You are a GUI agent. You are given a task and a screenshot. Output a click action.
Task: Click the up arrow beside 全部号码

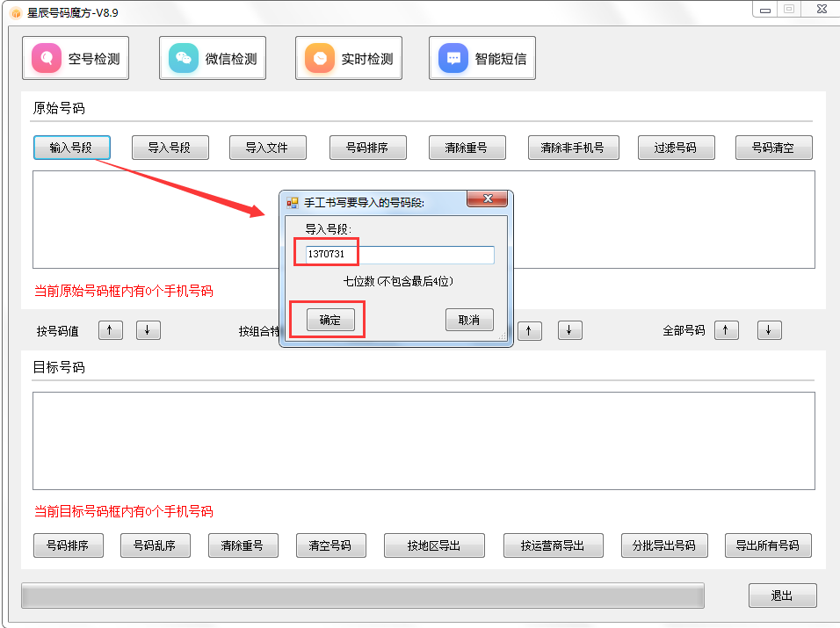pos(726,330)
